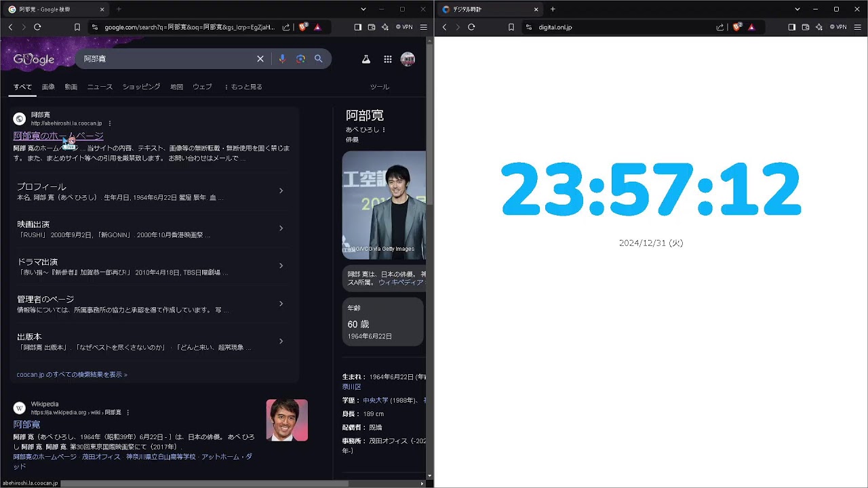Open Brave Rewards in the clock window
The width and height of the screenshot is (868, 488).
(x=751, y=27)
